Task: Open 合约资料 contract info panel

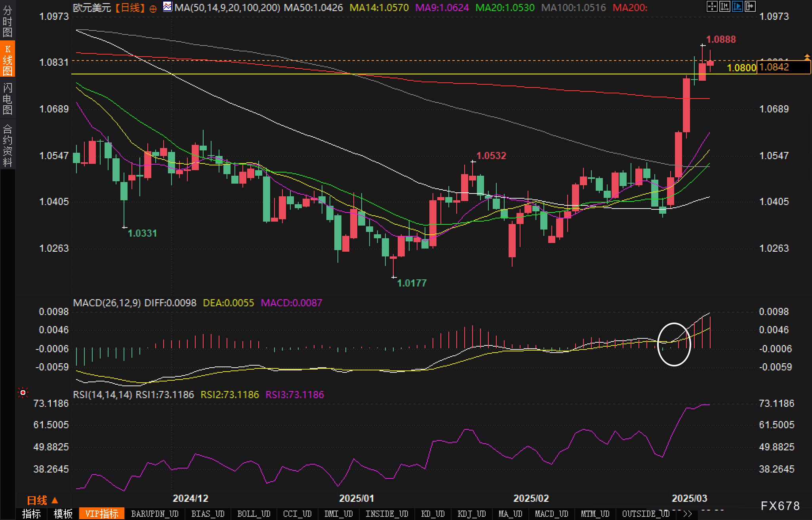Action: click(8, 145)
